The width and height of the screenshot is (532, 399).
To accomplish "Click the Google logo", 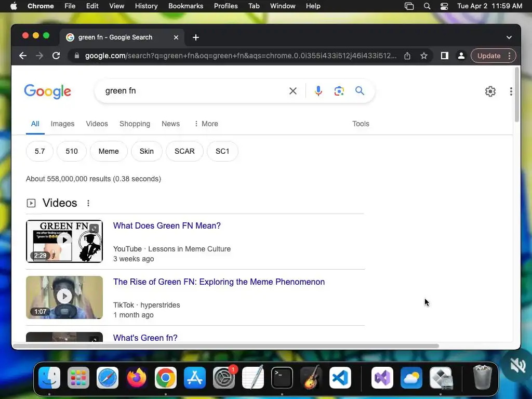I will (x=47, y=91).
